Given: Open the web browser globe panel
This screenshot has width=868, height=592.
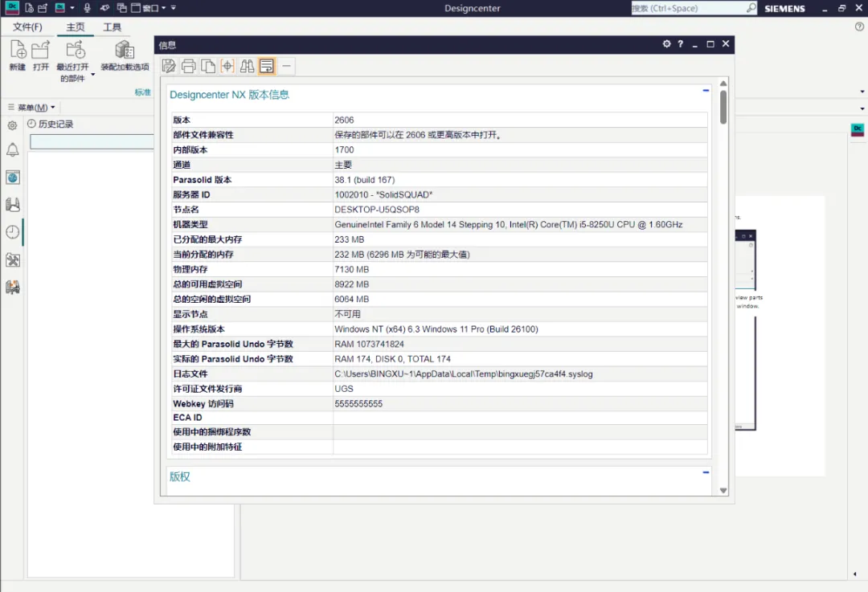Looking at the screenshot, I should tap(12, 177).
